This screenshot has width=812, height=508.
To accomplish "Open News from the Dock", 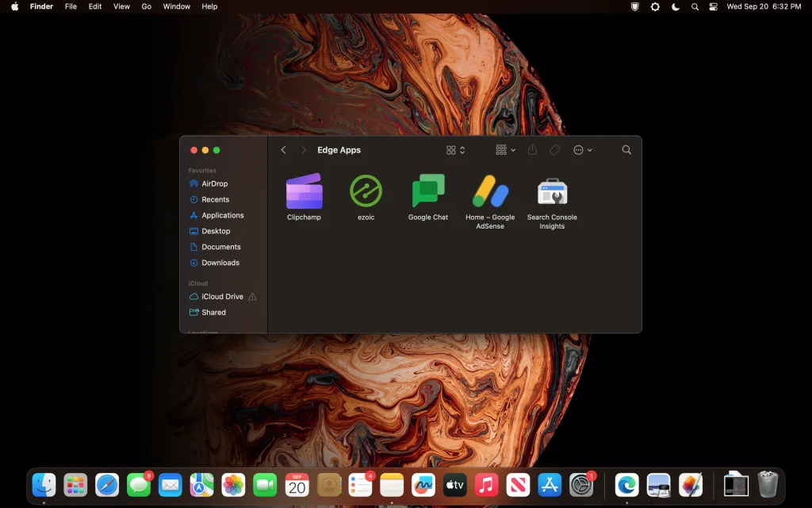I will coord(519,486).
